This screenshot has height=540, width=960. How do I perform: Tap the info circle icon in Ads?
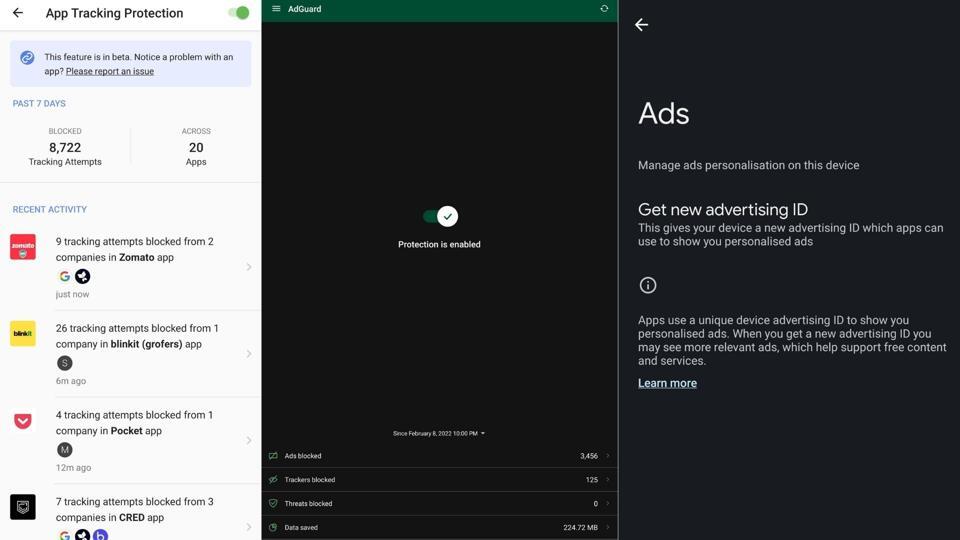(648, 285)
